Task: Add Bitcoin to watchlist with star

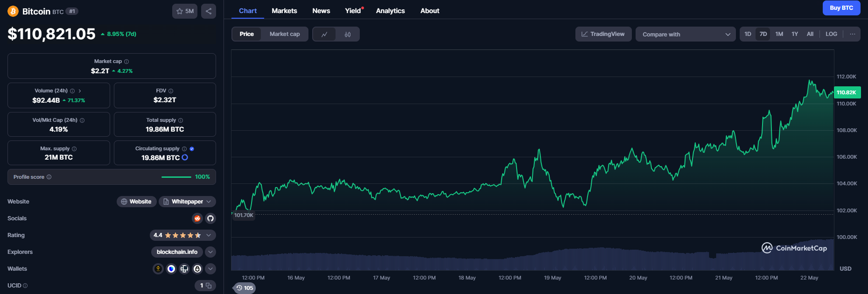Action: pos(185,11)
